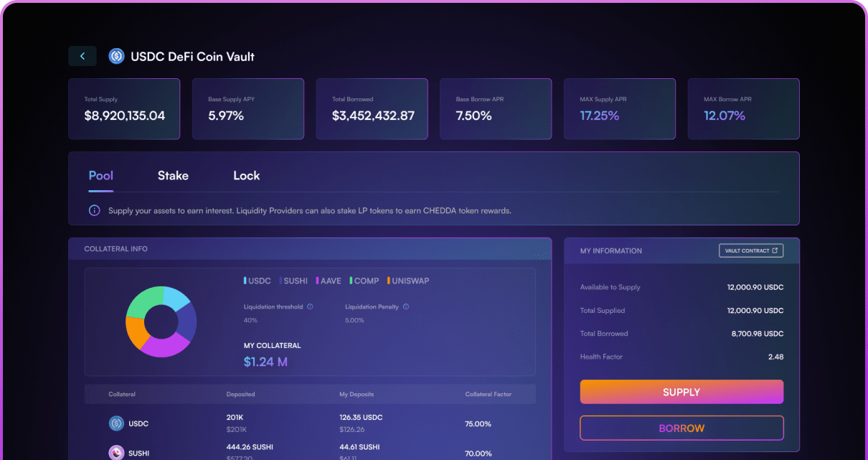Image resolution: width=868 pixels, height=460 pixels.
Task: Open the Liquidation Penalty info tooltip icon
Action: coord(405,306)
